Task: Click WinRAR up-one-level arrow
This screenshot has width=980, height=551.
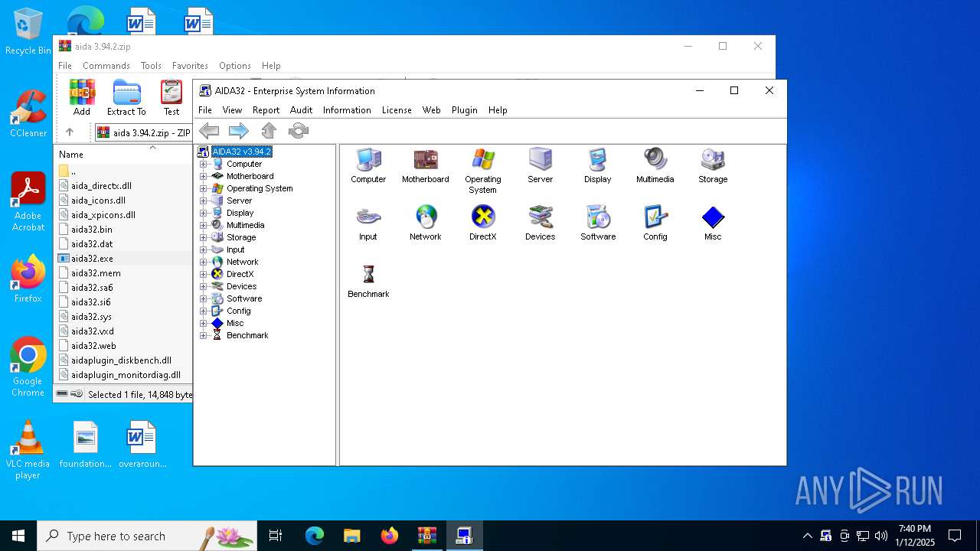Action: tap(70, 132)
